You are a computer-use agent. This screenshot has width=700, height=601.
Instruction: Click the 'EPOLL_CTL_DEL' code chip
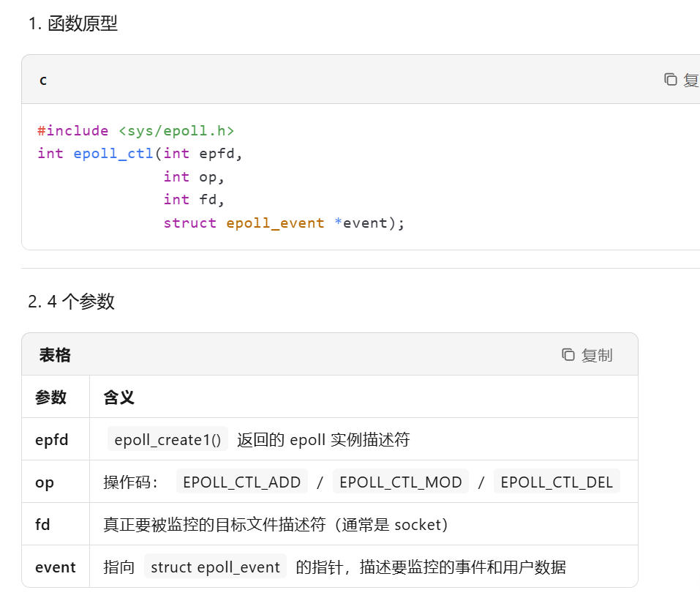coord(557,482)
